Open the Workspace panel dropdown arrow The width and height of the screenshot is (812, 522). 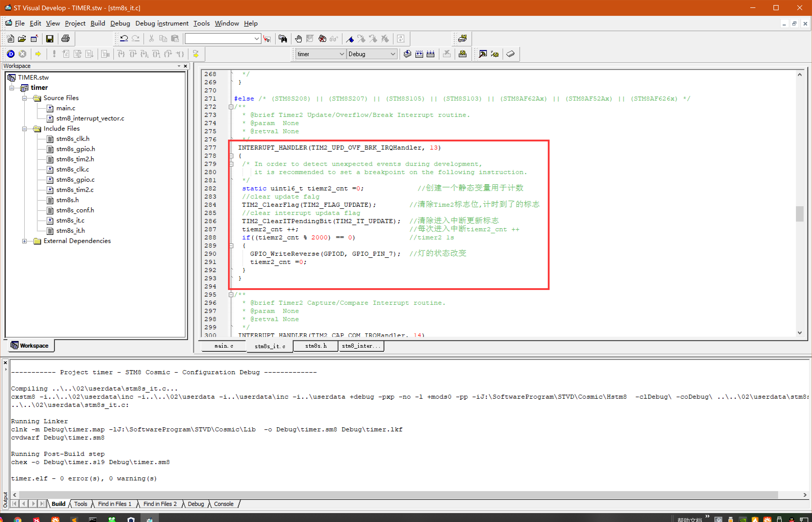179,66
